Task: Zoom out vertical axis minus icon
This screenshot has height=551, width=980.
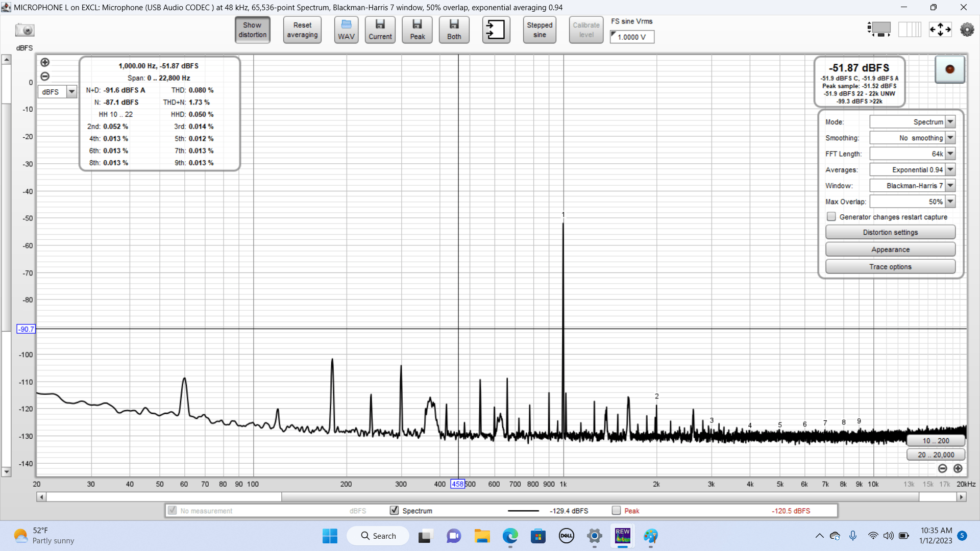Action: [45, 77]
